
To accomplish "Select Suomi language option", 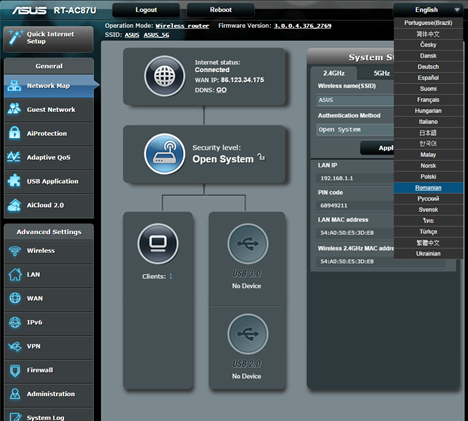I will [x=428, y=89].
